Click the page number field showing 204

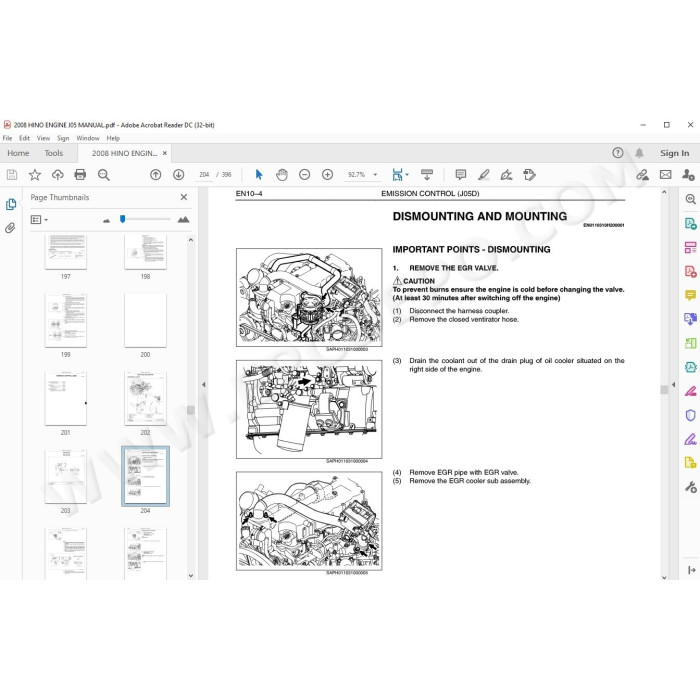[x=204, y=175]
